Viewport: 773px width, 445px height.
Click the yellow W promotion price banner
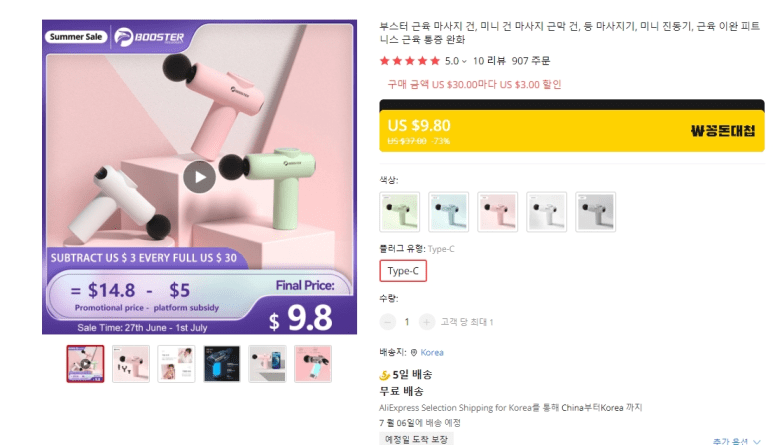572,131
